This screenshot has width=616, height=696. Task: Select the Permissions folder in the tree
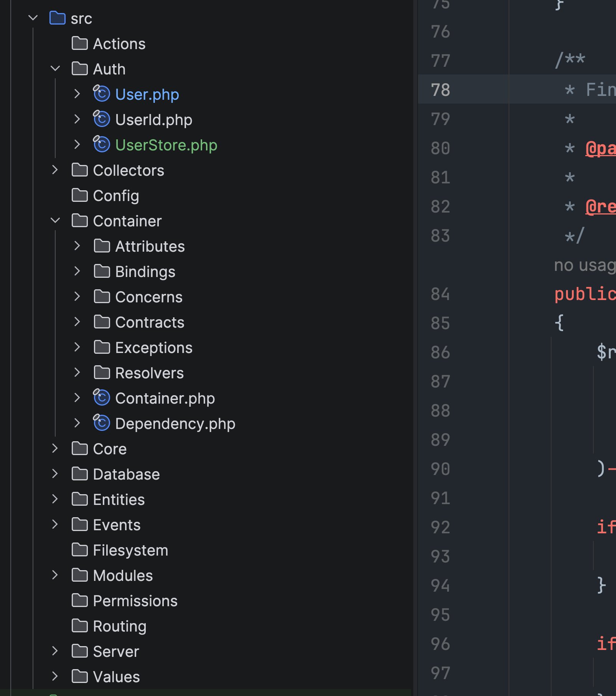pyautogui.click(x=135, y=601)
